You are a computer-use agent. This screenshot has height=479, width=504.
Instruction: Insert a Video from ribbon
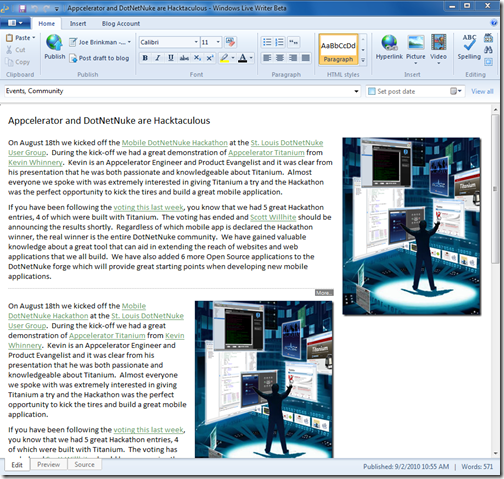[438, 49]
